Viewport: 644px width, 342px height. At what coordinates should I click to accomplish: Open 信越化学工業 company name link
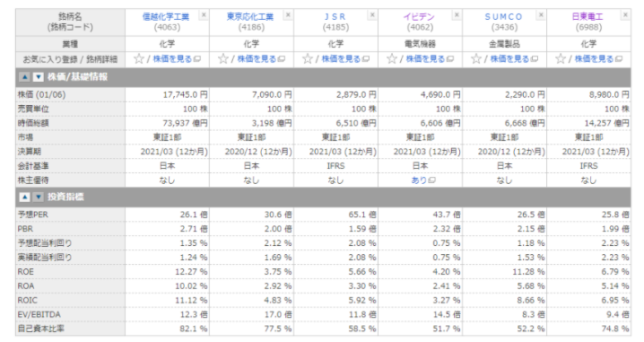coord(166,17)
